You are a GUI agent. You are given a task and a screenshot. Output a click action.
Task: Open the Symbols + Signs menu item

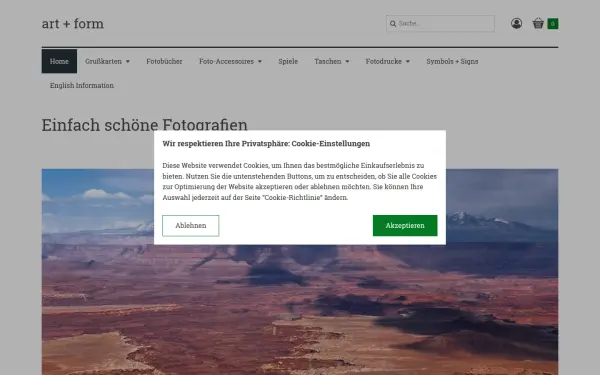point(452,61)
